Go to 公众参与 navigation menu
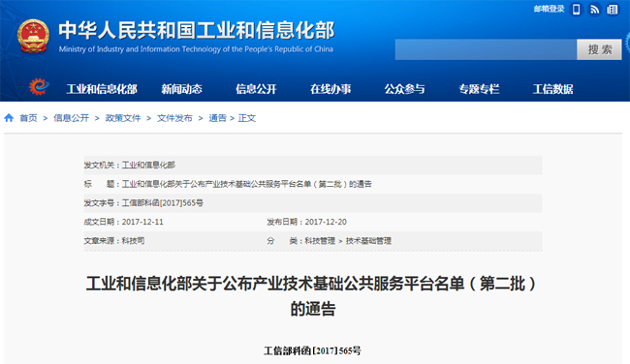This screenshot has width=630, height=364. click(404, 89)
